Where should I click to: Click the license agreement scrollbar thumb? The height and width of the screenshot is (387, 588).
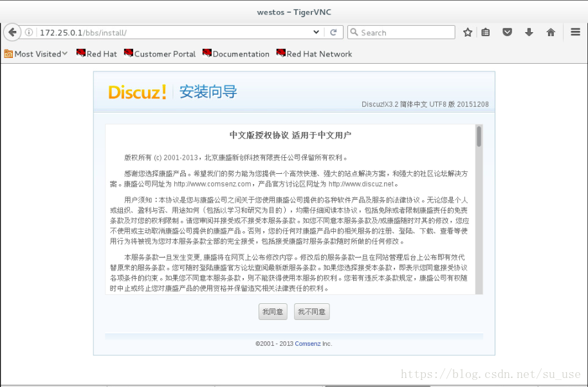pyautogui.click(x=479, y=137)
